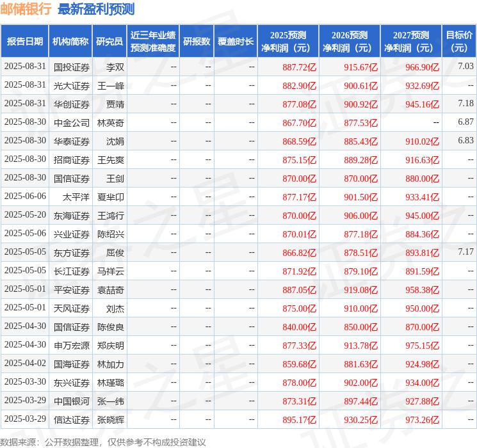Click analyst name 马祥云
The height and width of the screenshot is (448, 477).
tap(111, 271)
